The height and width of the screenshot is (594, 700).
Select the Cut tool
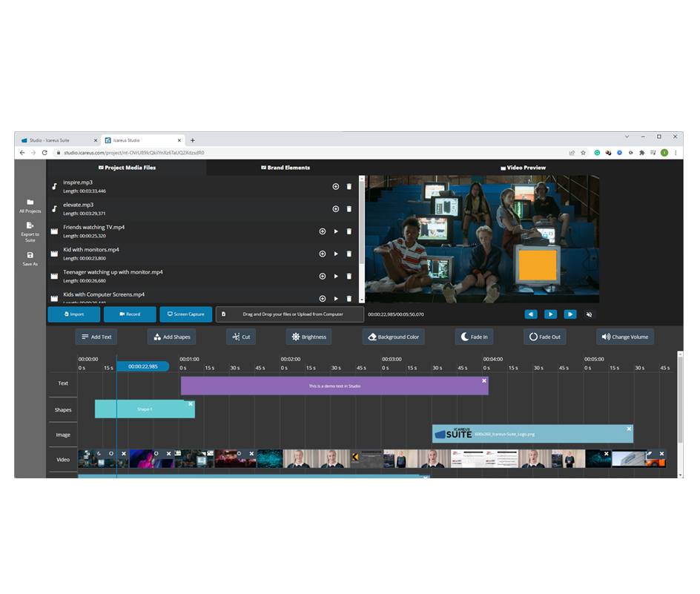click(241, 337)
